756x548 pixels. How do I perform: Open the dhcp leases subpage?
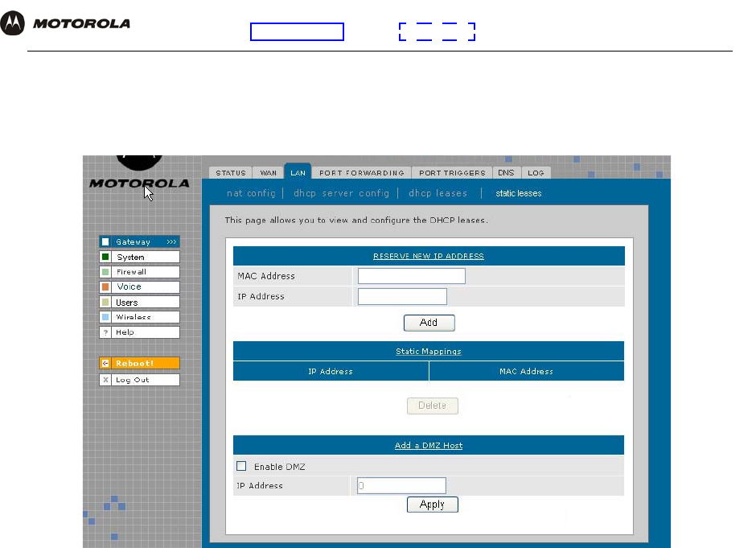coord(438,193)
